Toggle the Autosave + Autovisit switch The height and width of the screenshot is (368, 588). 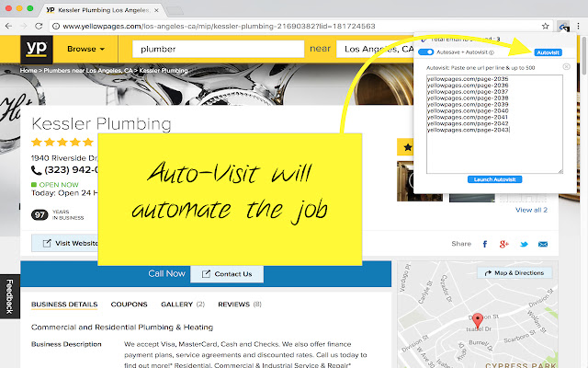point(426,52)
